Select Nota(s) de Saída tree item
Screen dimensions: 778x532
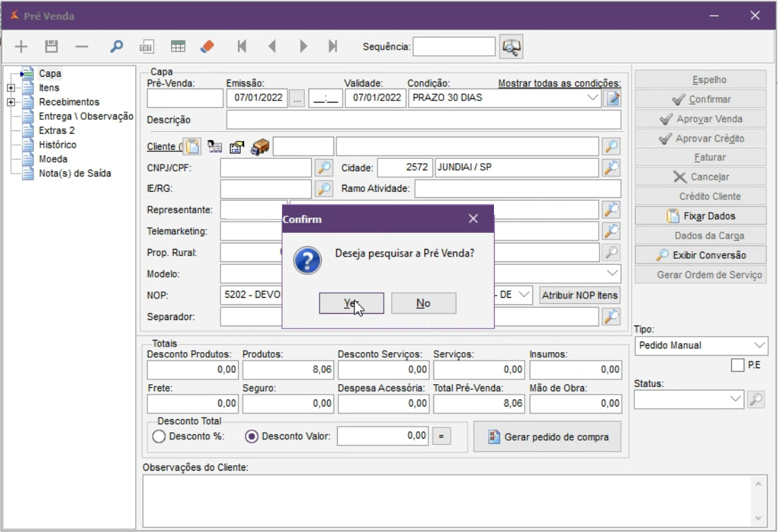click(75, 173)
